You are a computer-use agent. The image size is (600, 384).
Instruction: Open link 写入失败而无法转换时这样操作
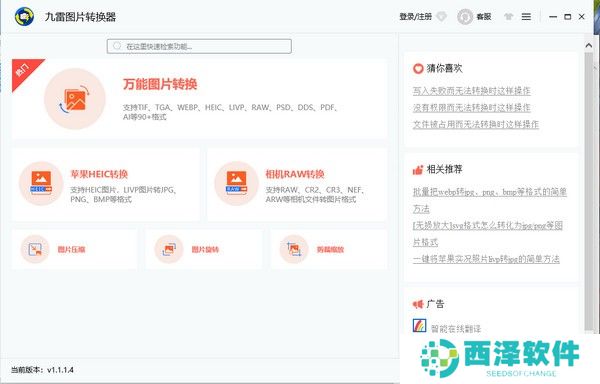pyautogui.click(x=471, y=91)
